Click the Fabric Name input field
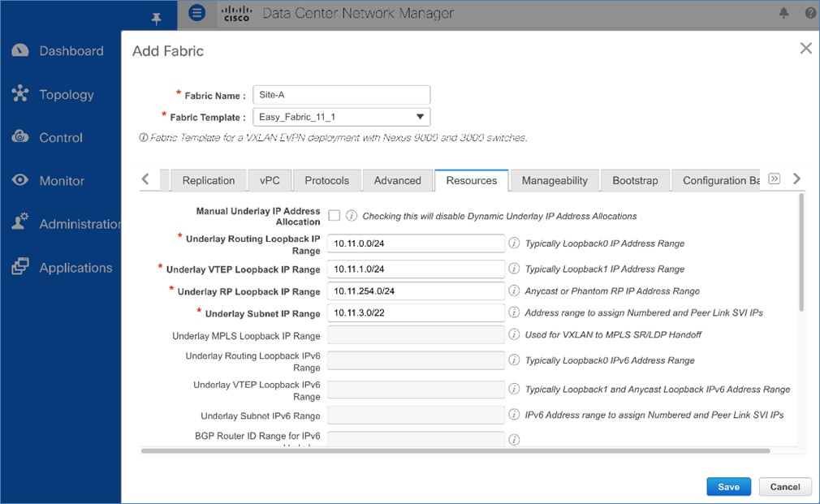820x504 pixels. pyautogui.click(x=342, y=95)
